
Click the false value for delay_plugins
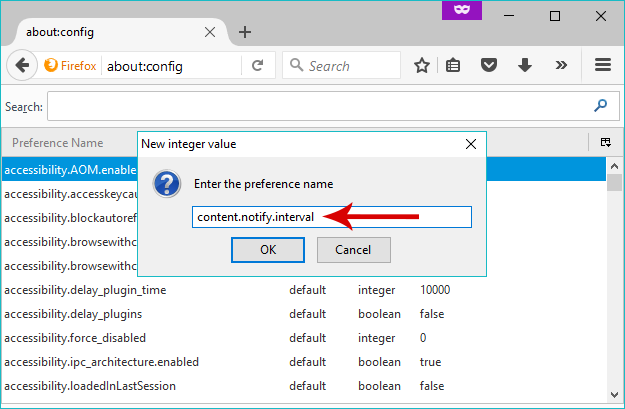432,314
